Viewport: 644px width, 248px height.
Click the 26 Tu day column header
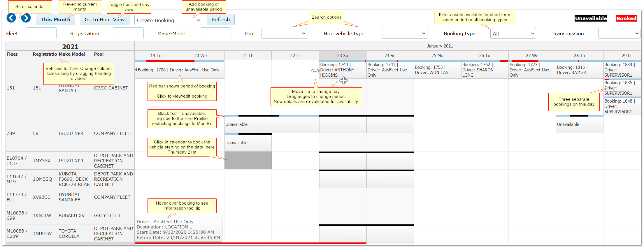(x=485, y=55)
